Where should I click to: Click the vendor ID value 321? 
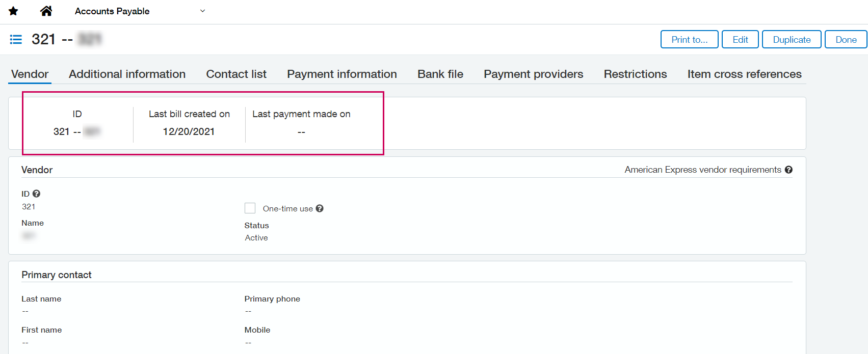click(29, 206)
